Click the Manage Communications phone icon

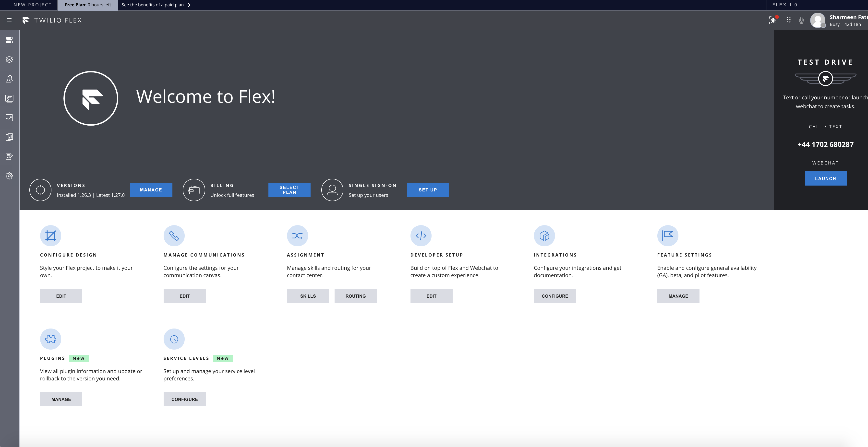(x=174, y=236)
